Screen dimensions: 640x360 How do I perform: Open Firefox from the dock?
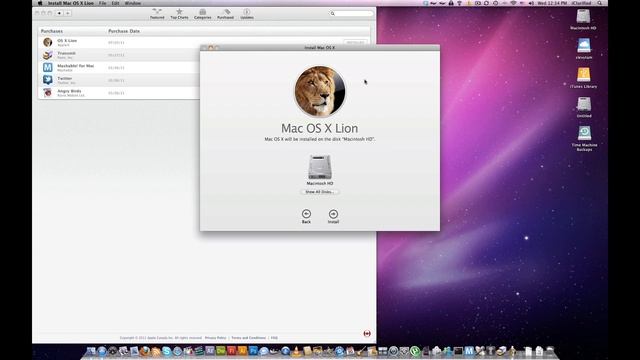point(145,351)
